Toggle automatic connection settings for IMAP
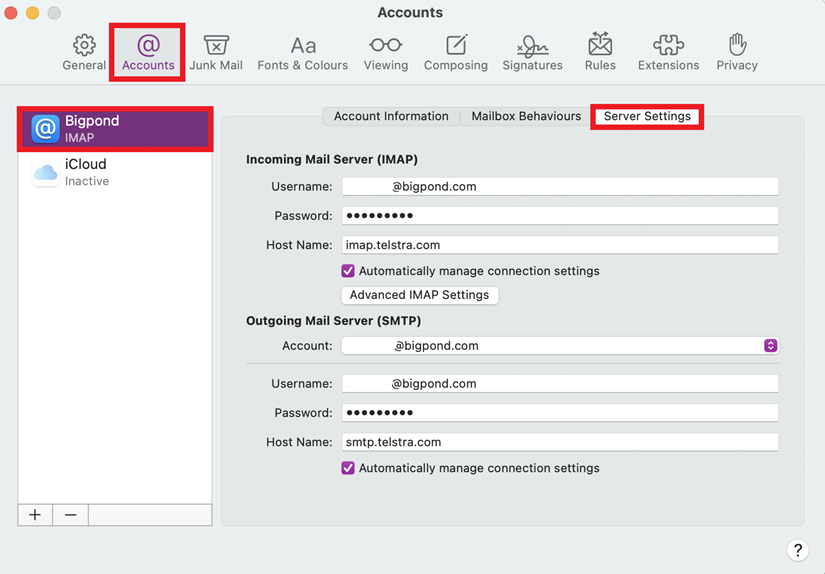The height and width of the screenshot is (574, 825). coord(348,271)
